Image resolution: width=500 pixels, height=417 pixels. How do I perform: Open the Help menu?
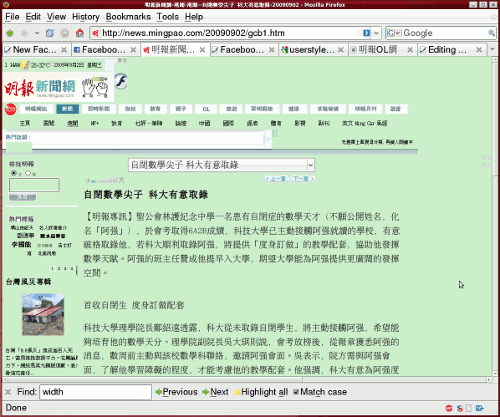point(194,17)
